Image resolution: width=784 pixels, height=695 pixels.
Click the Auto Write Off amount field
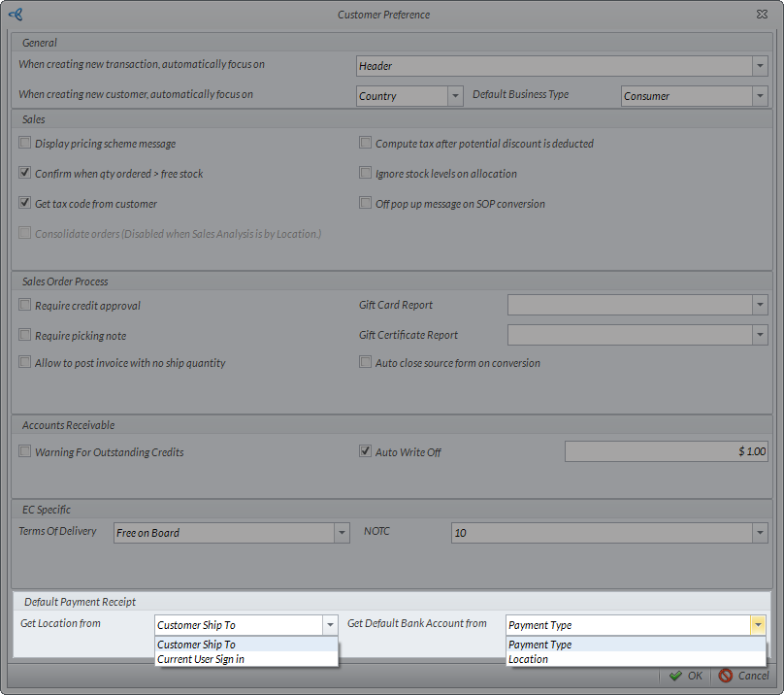[666, 451]
